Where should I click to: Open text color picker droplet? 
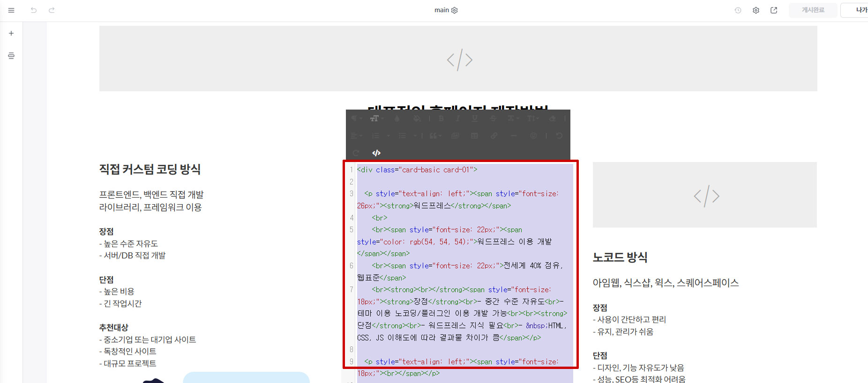coord(397,118)
